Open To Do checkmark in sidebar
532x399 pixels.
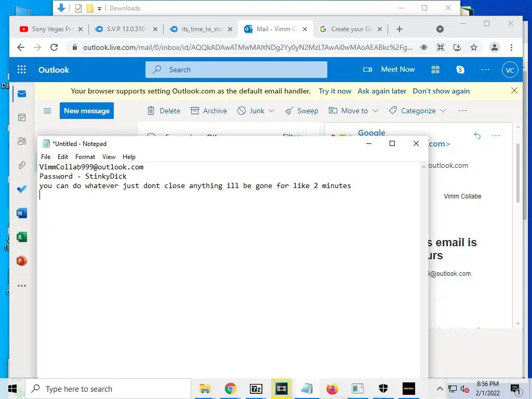click(x=22, y=189)
